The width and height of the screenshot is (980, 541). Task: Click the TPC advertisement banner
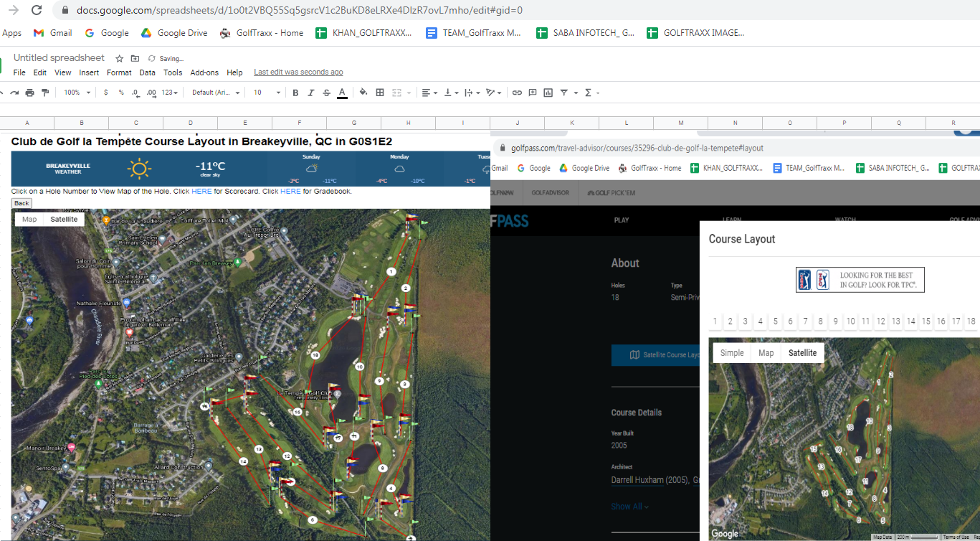pos(860,280)
